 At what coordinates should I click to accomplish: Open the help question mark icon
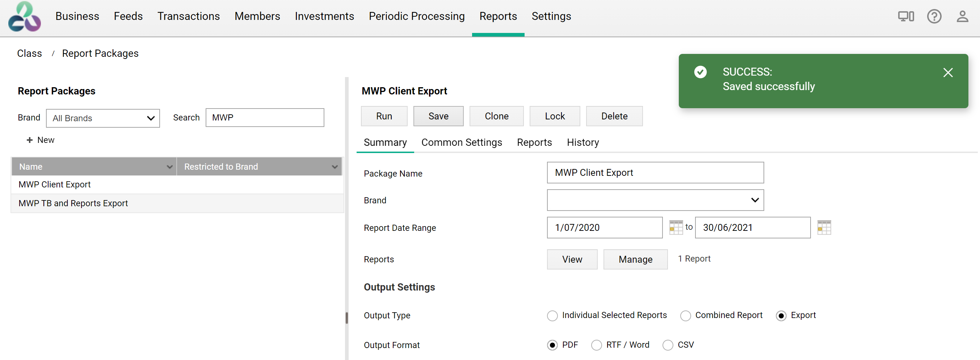point(934,16)
